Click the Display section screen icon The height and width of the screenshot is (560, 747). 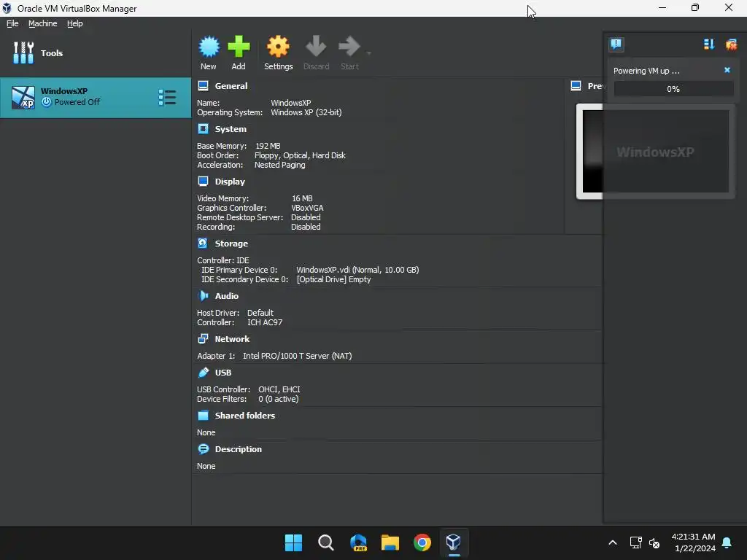coord(203,181)
